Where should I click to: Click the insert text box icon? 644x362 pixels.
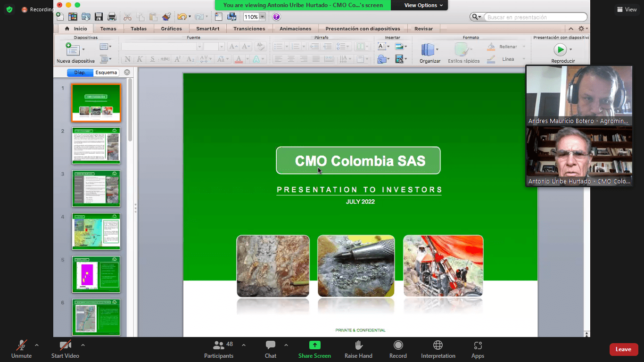pyautogui.click(x=381, y=46)
